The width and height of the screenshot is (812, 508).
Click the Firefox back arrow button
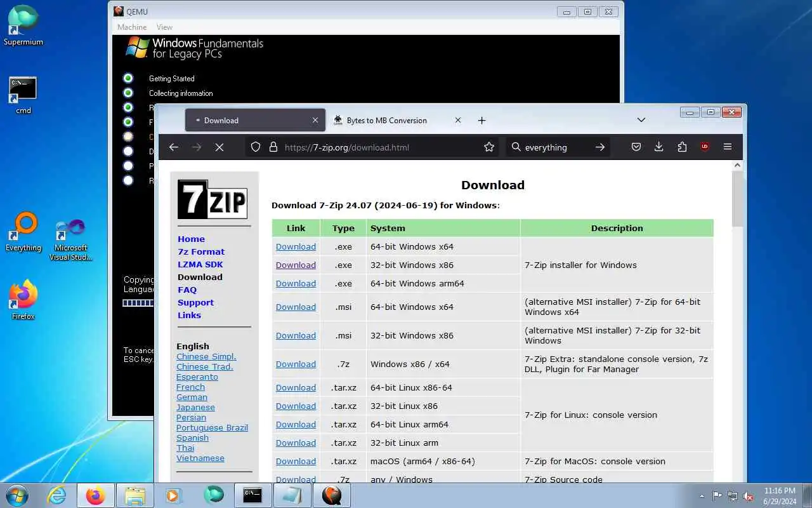coord(173,147)
